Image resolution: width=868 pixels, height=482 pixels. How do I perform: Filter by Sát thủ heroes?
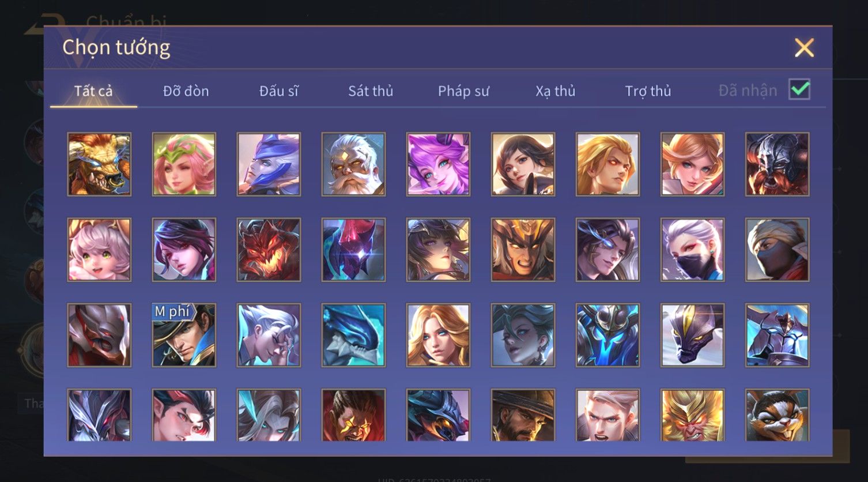[371, 91]
